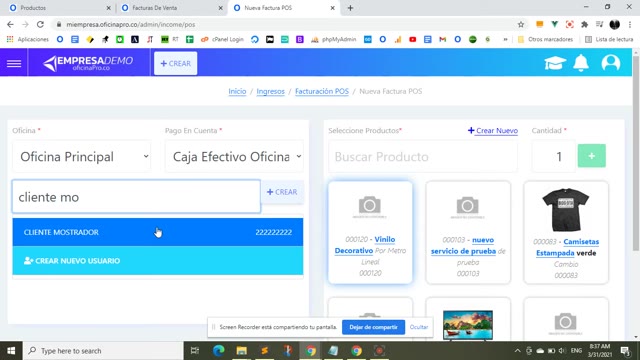The image size is (640, 360).
Task: Reload the page in the browser
Action: pos(40,24)
